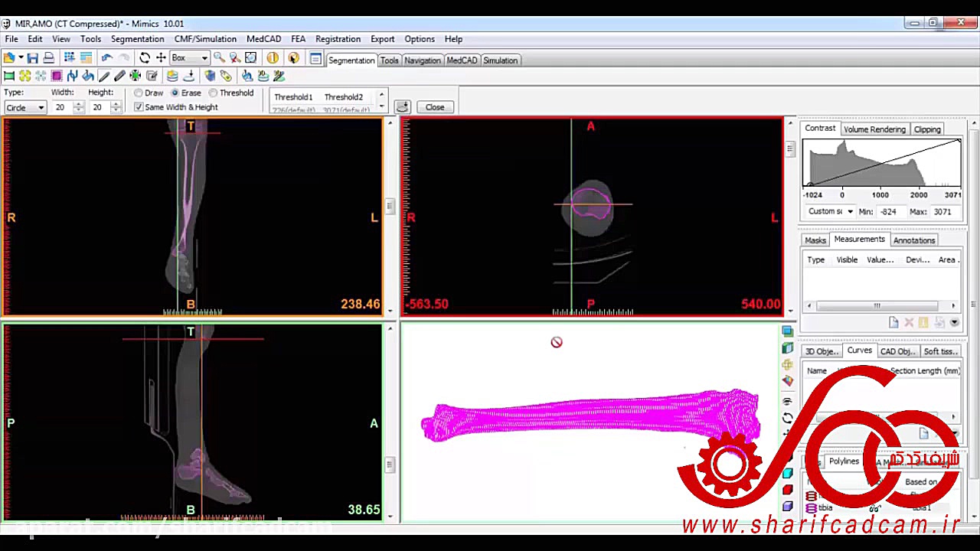Image resolution: width=980 pixels, height=551 pixels.
Task: Toggle visibility glasses for tibia polyline
Action: click(875, 509)
